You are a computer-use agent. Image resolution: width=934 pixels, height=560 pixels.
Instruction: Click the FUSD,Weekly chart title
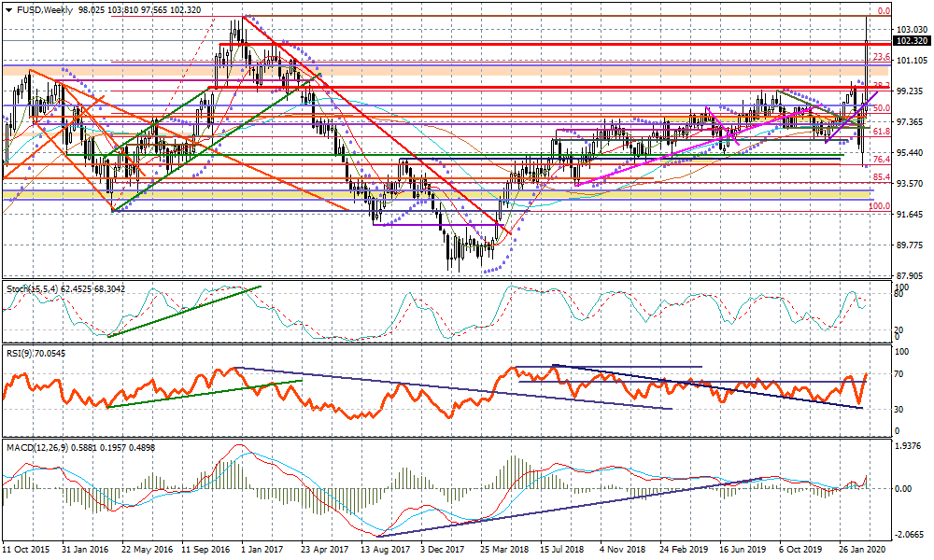click(x=44, y=10)
